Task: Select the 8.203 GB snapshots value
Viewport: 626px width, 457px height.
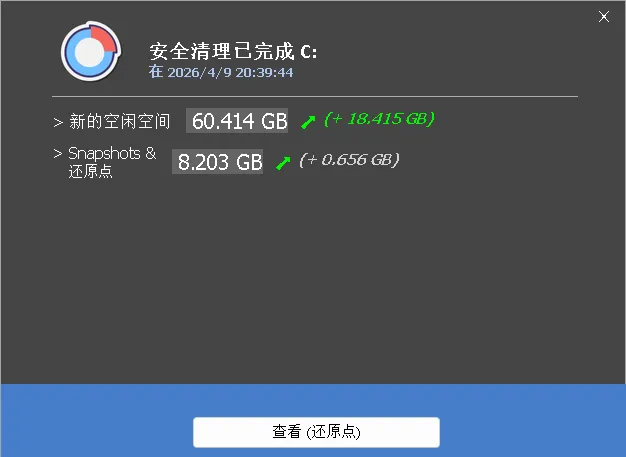Action: tap(218, 162)
